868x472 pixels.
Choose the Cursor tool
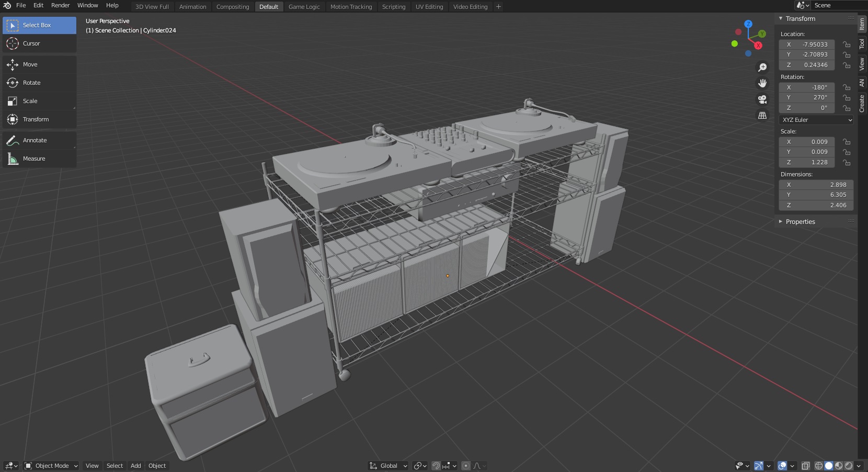pyautogui.click(x=31, y=43)
